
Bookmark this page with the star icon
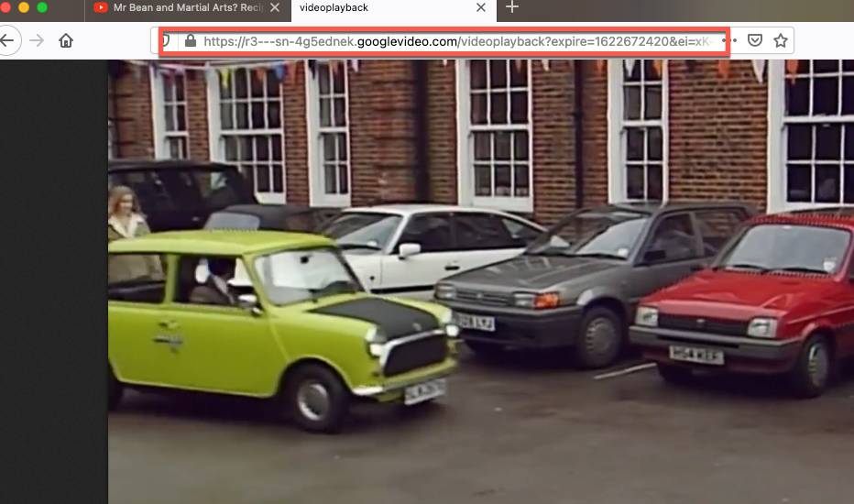(780, 41)
